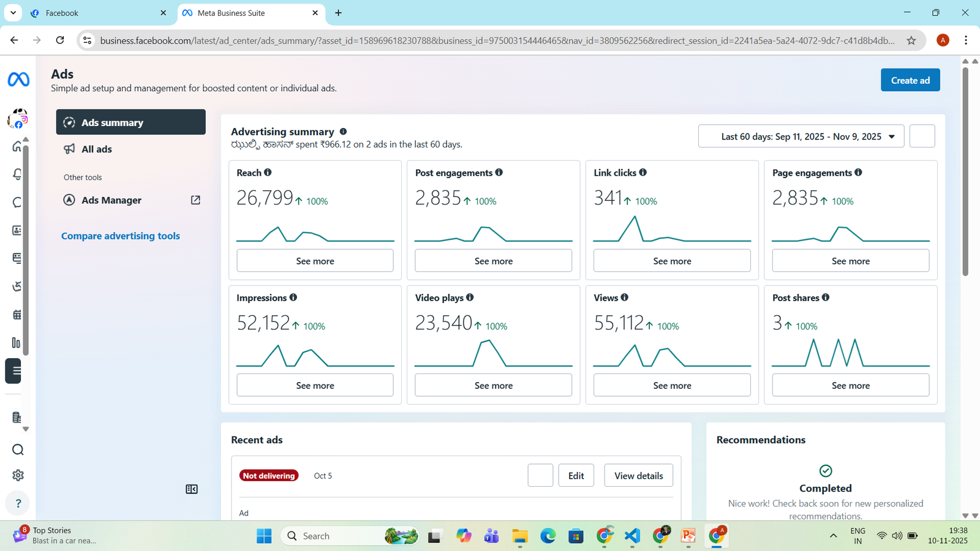Open the Help question mark icon
Screen dimensions: 980x551
pyautogui.click(x=18, y=503)
